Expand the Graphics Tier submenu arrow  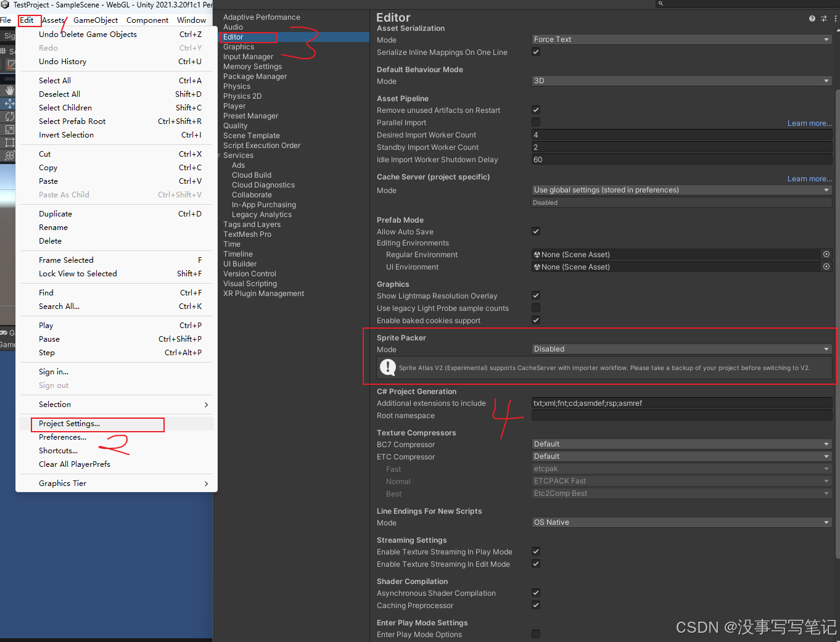tap(206, 484)
